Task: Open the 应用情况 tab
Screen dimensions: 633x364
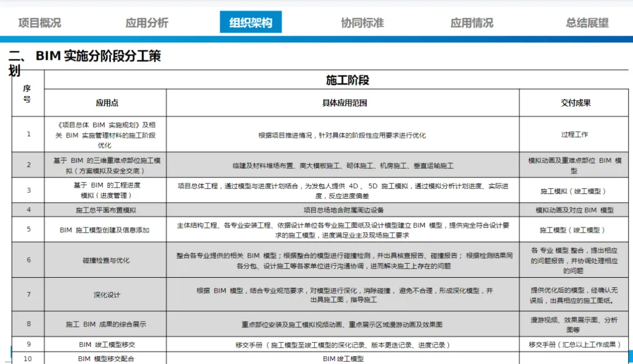Action: point(472,23)
